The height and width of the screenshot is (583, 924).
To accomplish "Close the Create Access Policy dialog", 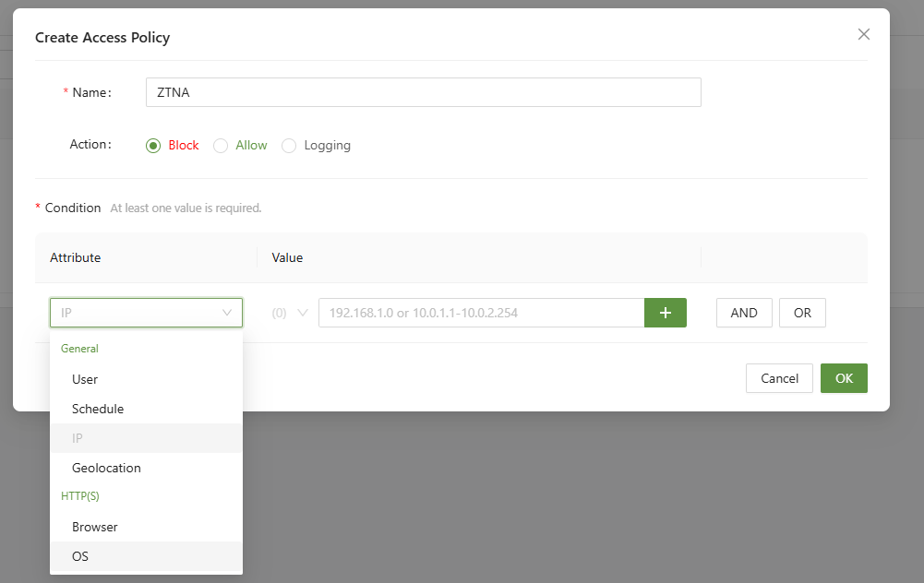I will click(864, 34).
